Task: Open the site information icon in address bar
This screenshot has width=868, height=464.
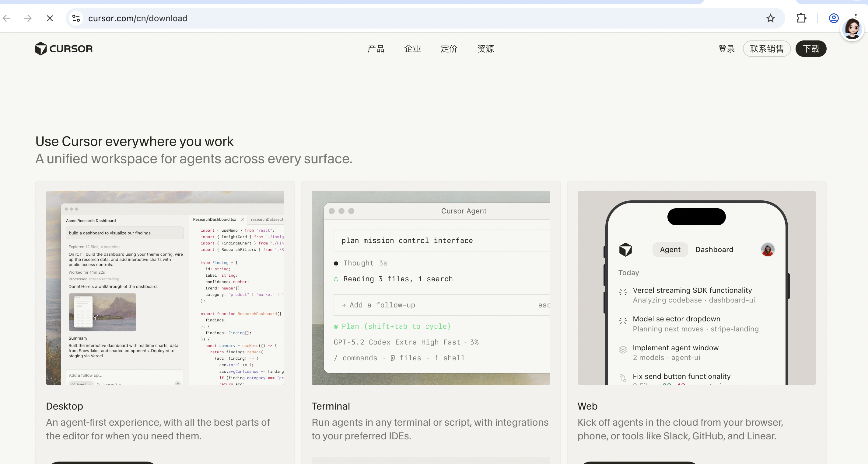Action: click(x=76, y=18)
